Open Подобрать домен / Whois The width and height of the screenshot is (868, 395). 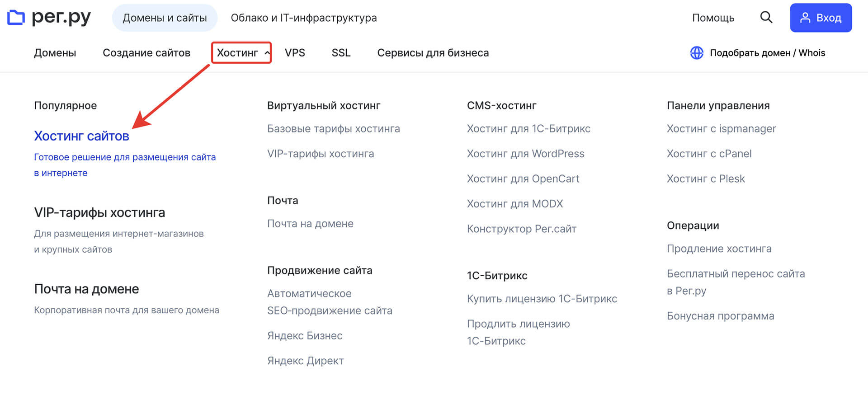pos(767,52)
